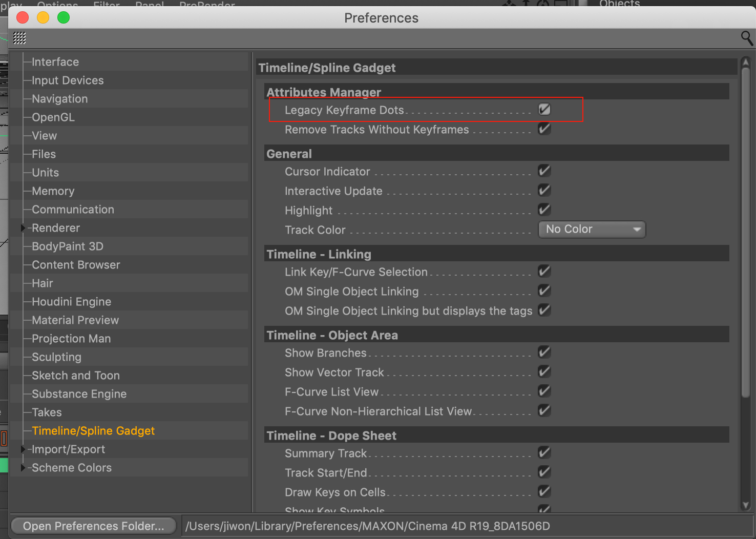Click the grid grip icon in toolbar

click(19, 38)
